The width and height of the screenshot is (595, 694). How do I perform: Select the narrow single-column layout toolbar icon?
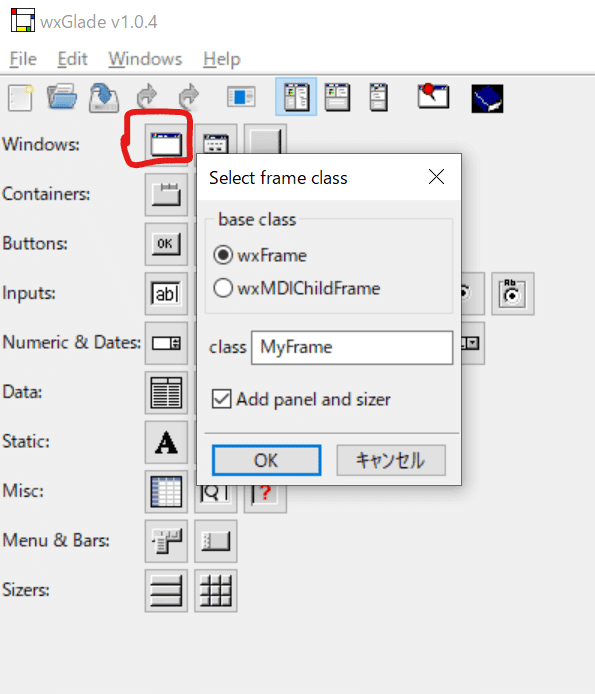pyautogui.click(x=379, y=97)
